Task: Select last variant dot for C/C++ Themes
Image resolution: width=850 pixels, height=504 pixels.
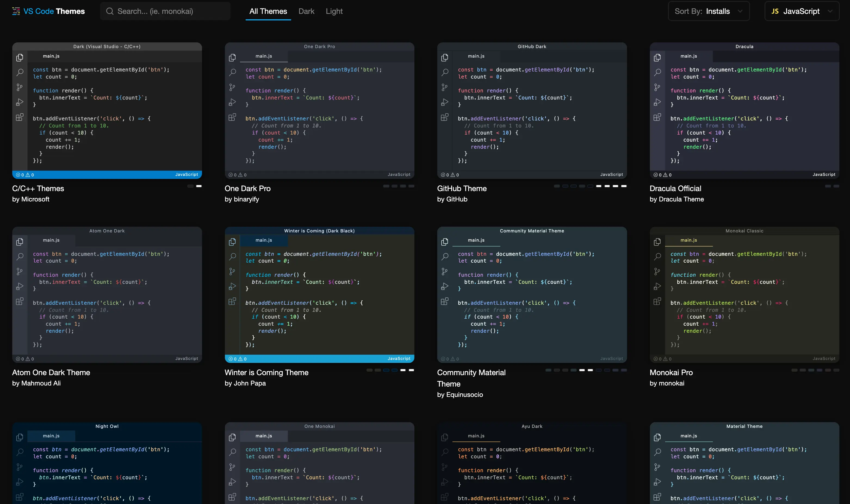Action: (199, 186)
